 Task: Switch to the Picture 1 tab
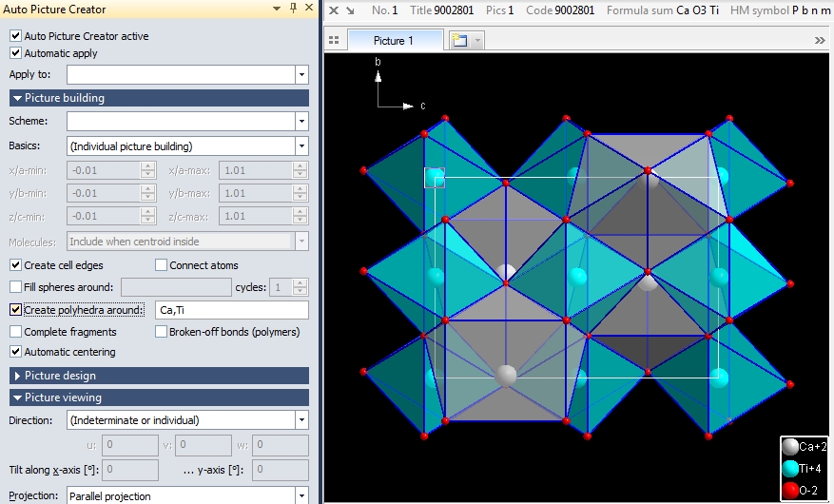click(394, 41)
